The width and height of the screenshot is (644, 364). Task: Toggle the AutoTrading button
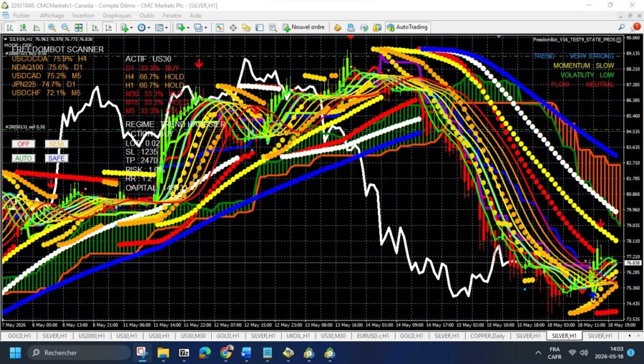tap(407, 27)
